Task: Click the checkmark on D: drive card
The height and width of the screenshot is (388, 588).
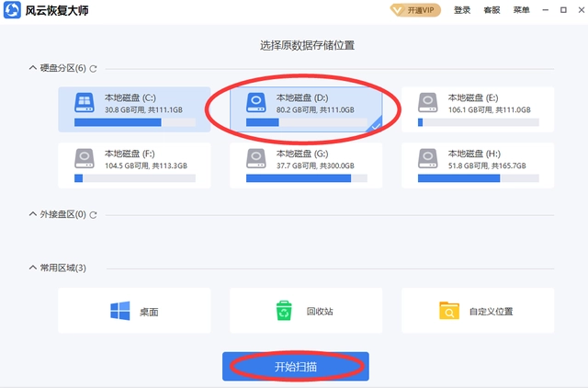Action: coord(376,127)
